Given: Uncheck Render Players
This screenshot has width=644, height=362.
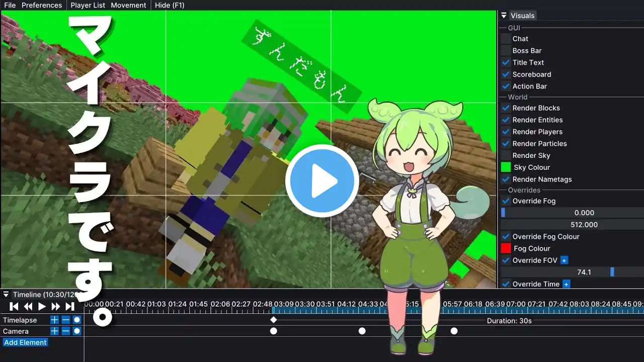Looking at the screenshot, I should click(506, 132).
